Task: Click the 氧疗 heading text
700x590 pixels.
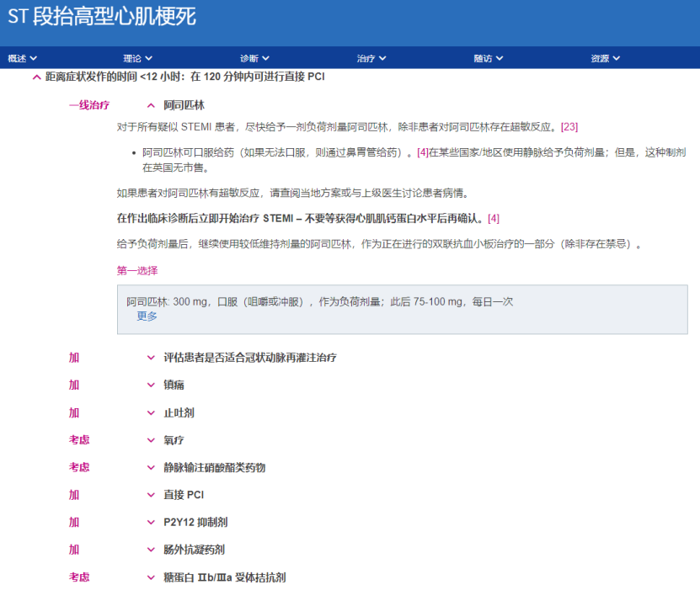Action: pyautogui.click(x=174, y=440)
